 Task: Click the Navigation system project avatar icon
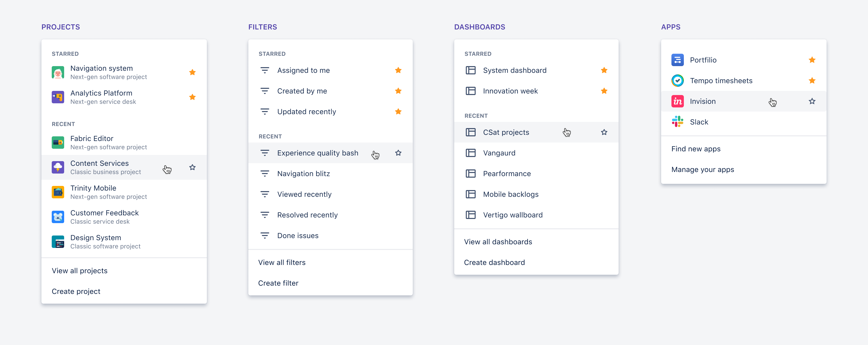point(58,72)
